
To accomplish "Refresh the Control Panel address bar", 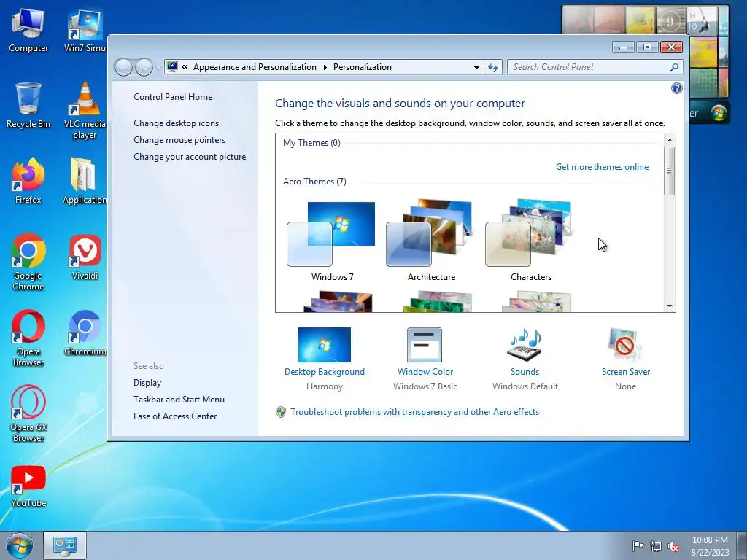I will [493, 67].
